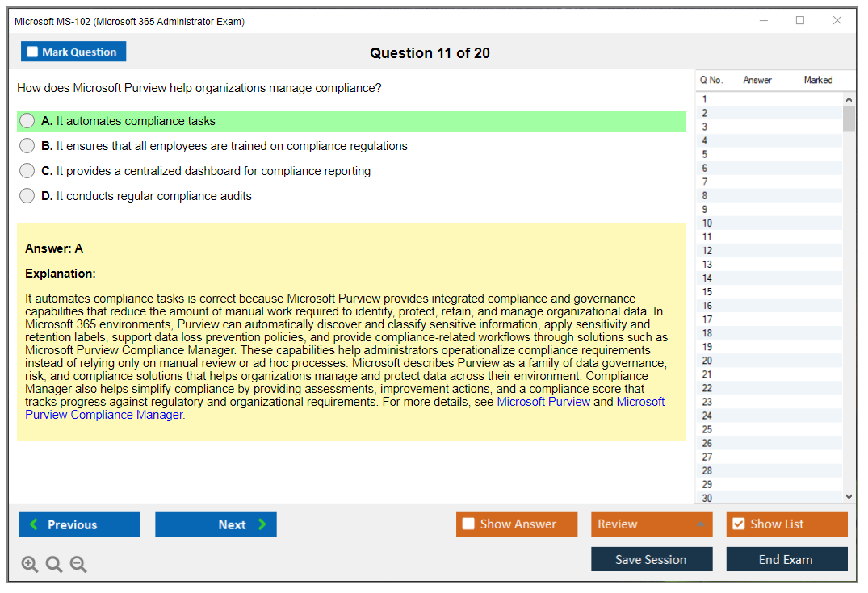Open the Microsoft Purview link
Viewport: 868px width, 593px height.
(x=543, y=402)
